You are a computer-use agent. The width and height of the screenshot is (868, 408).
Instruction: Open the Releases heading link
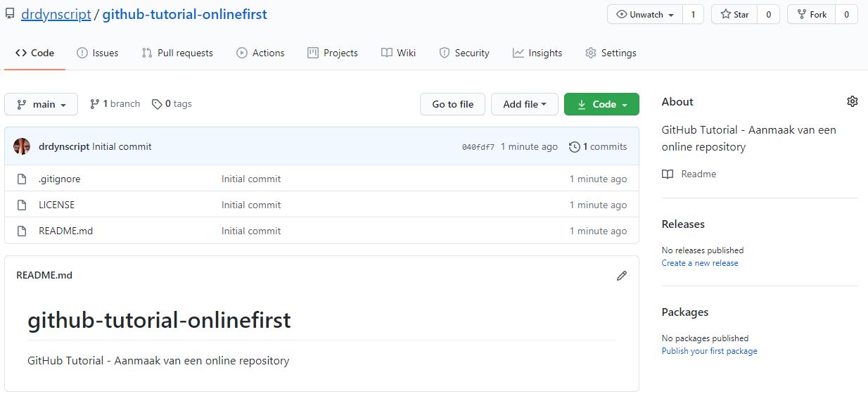(683, 224)
